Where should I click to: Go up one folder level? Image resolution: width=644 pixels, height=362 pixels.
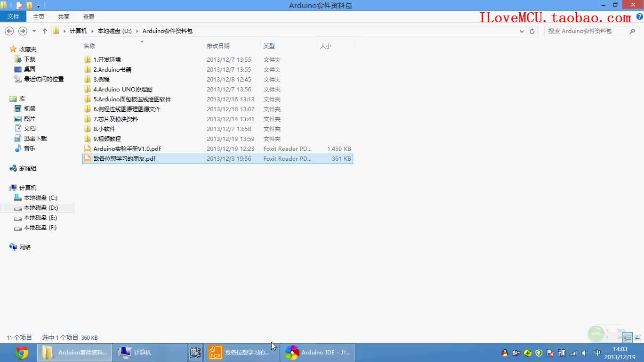click(45, 31)
